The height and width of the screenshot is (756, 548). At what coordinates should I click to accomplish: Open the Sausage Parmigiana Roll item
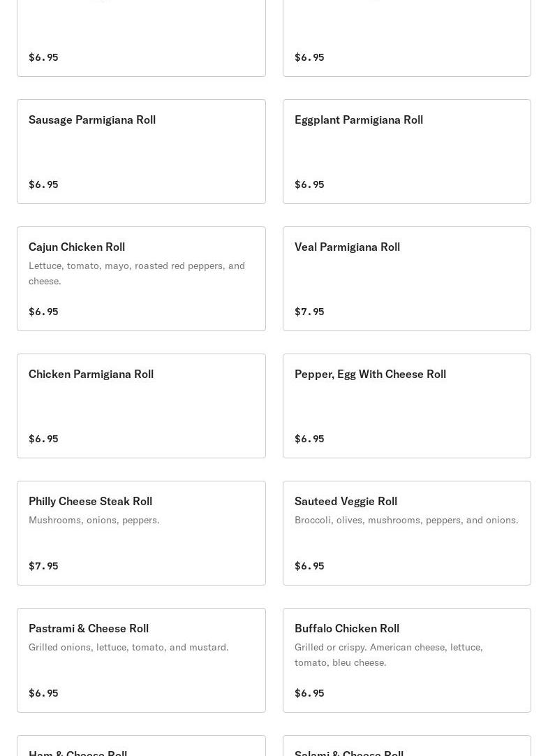pyautogui.click(x=141, y=152)
